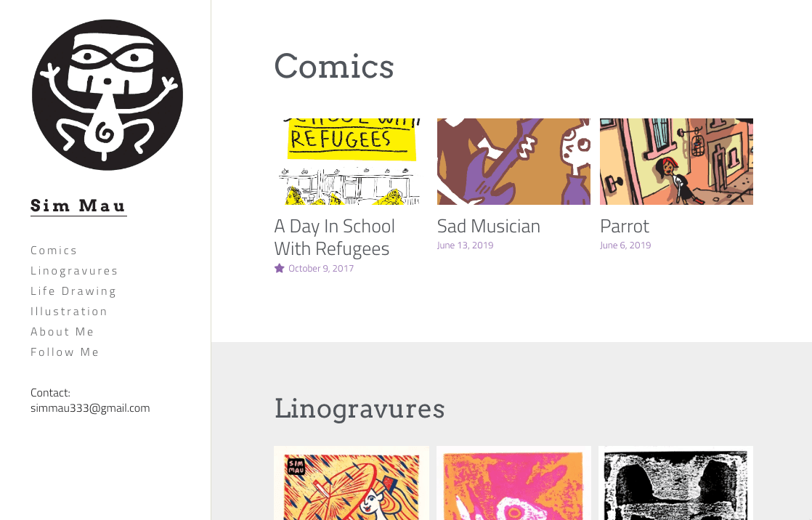The width and height of the screenshot is (812, 520).
Task: Click the A Day In School With Refugees title
Action: pyautogui.click(x=334, y=237)
